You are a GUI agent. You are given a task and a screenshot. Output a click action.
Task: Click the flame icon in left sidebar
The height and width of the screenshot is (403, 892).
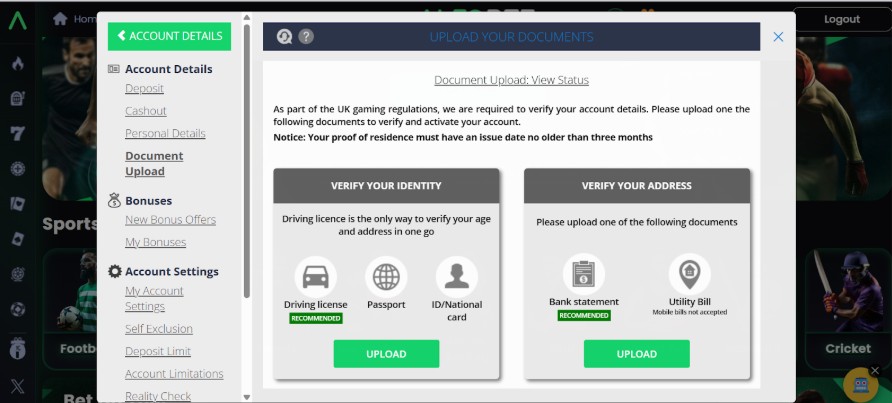click(17, 64)
